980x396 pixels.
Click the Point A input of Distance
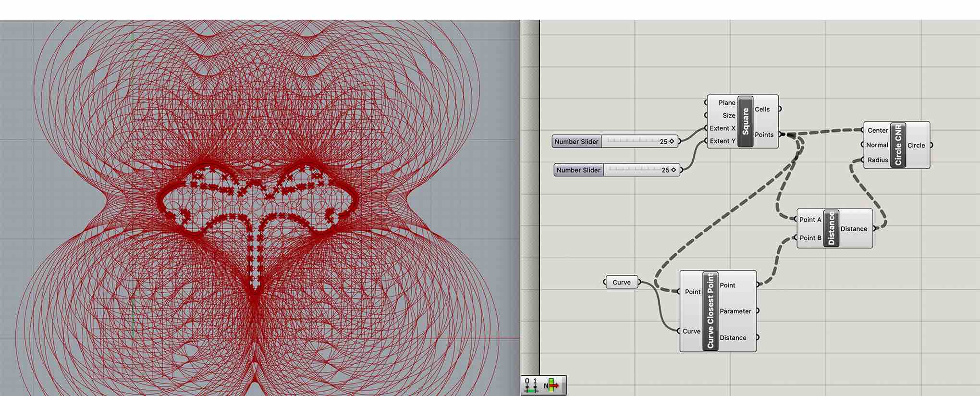[810, 220]
